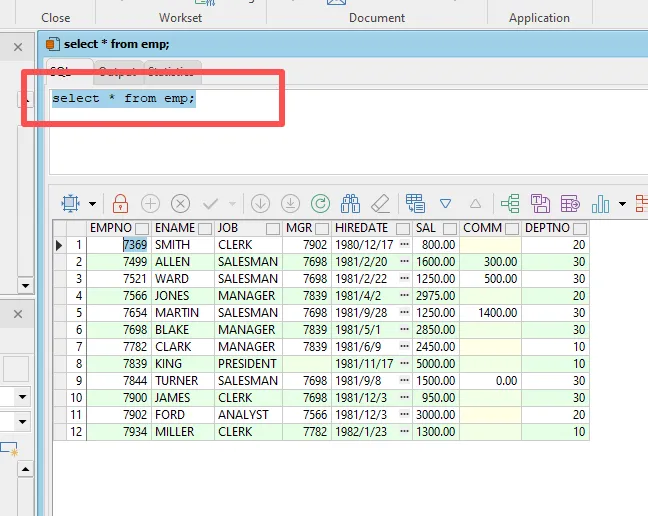Click the new item star icon in left panel
This screenshot has width=648, height=516.
click(x=10, y=449)
